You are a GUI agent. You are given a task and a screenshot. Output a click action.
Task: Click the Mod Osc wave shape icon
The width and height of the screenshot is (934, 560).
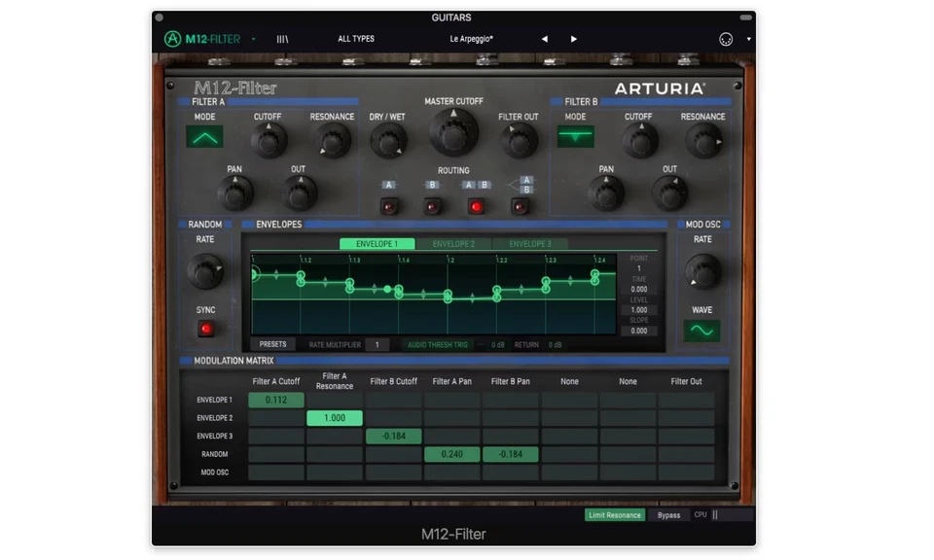point(701,331)
